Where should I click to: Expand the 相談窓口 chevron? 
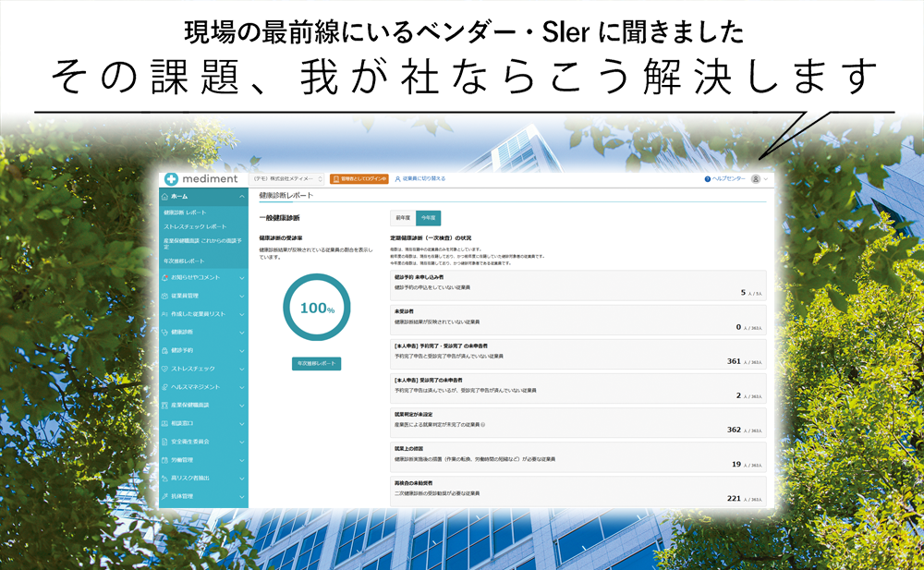point(241,424)
